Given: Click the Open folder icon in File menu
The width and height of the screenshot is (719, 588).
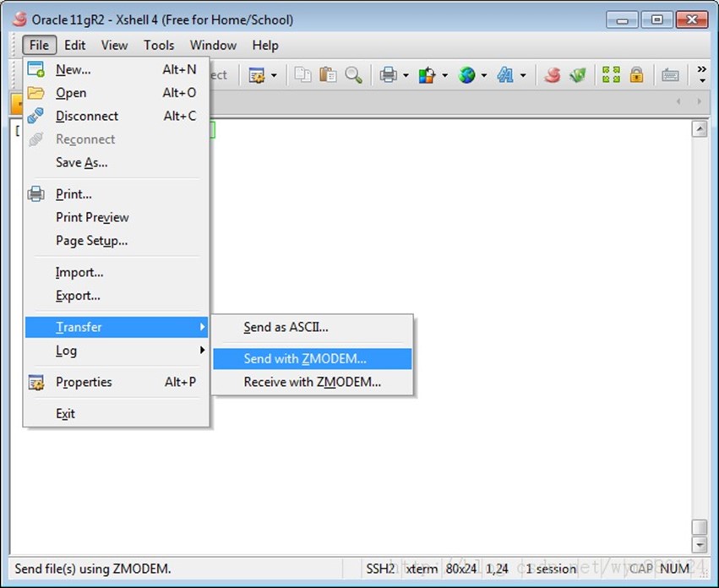Looking at the screenshot, I should coord(35,93).
